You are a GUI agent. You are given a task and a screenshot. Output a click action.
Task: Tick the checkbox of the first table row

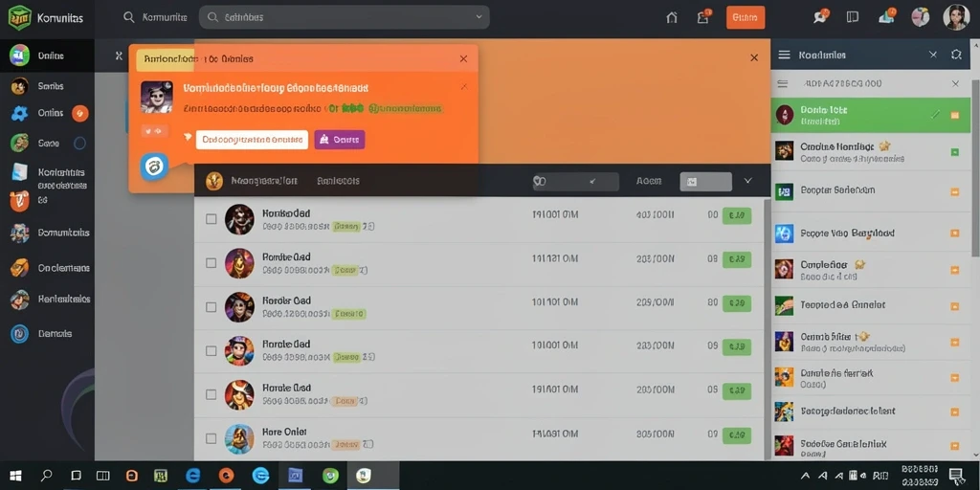[x=212, y=219]
